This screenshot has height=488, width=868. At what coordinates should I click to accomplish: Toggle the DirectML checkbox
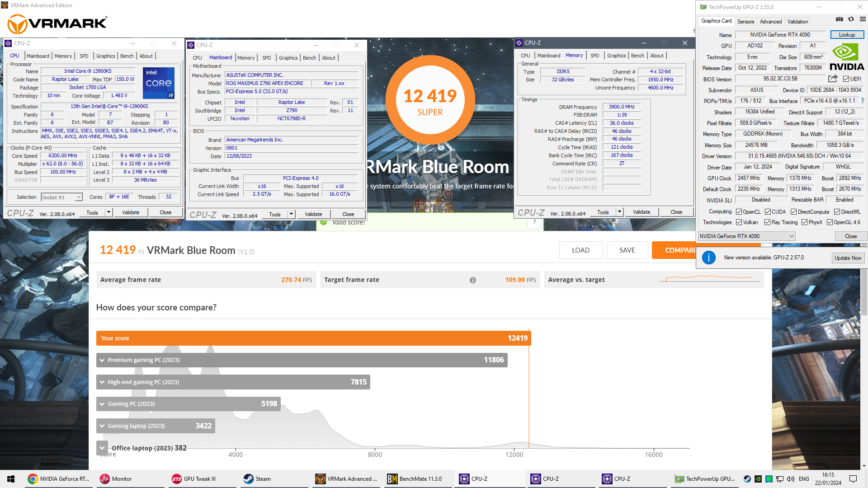(x=837, y=212)
